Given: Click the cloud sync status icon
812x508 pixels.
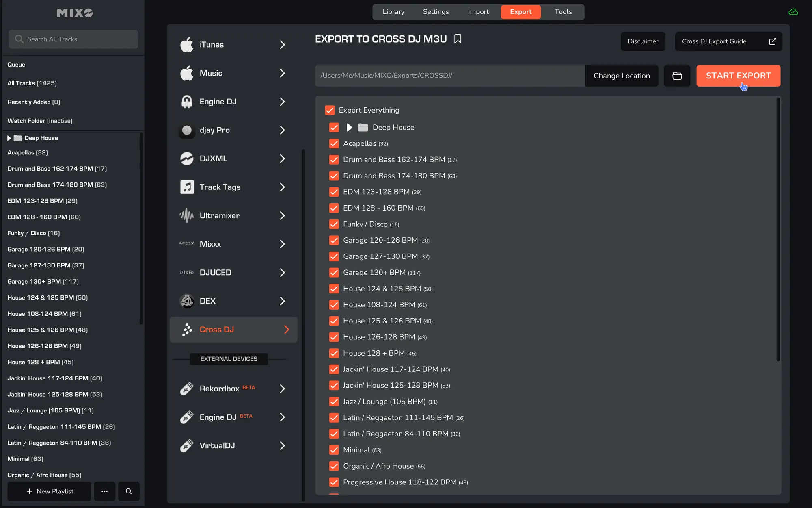Looking at the screenshot, I should (x=793, y=12).
